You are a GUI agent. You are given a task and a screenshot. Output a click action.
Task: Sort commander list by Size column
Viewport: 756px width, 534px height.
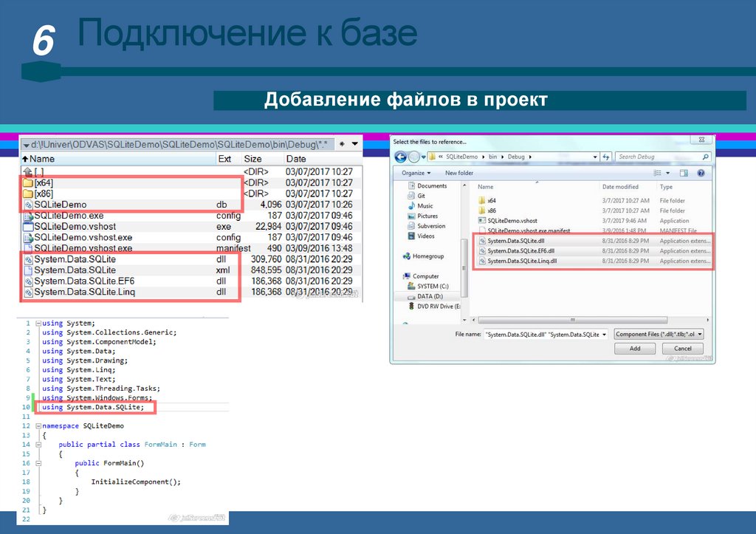pos(252,159)
